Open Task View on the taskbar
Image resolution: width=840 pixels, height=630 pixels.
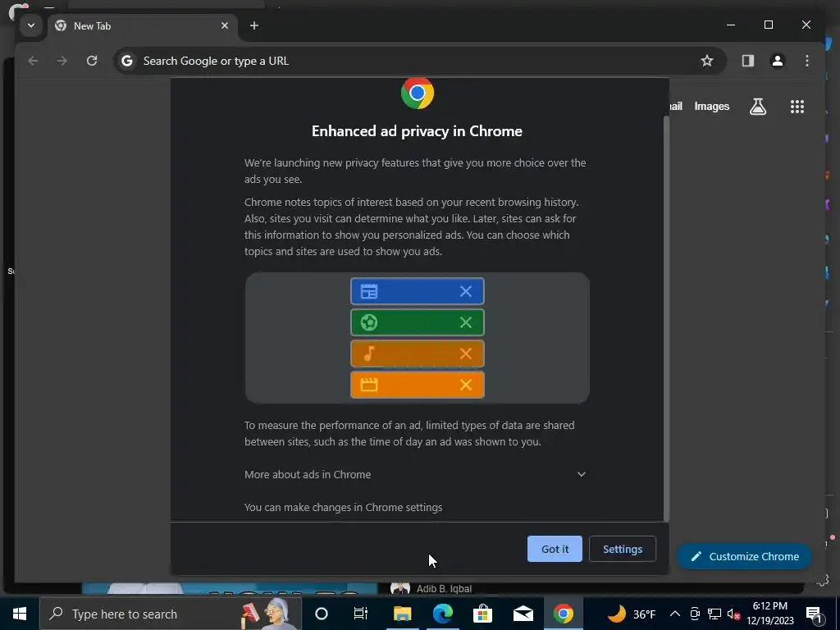(361, 614)
